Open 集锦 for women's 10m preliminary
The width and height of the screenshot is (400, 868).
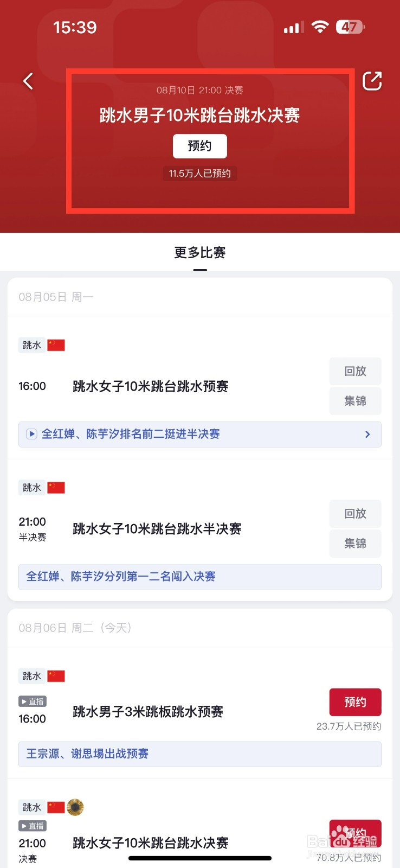tap(355, 401)
